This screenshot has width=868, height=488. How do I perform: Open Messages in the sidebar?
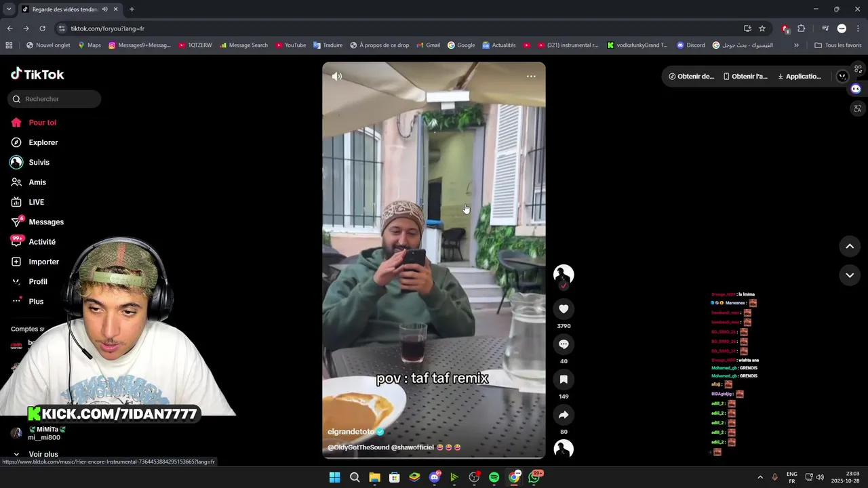click(x=37, y=222)
